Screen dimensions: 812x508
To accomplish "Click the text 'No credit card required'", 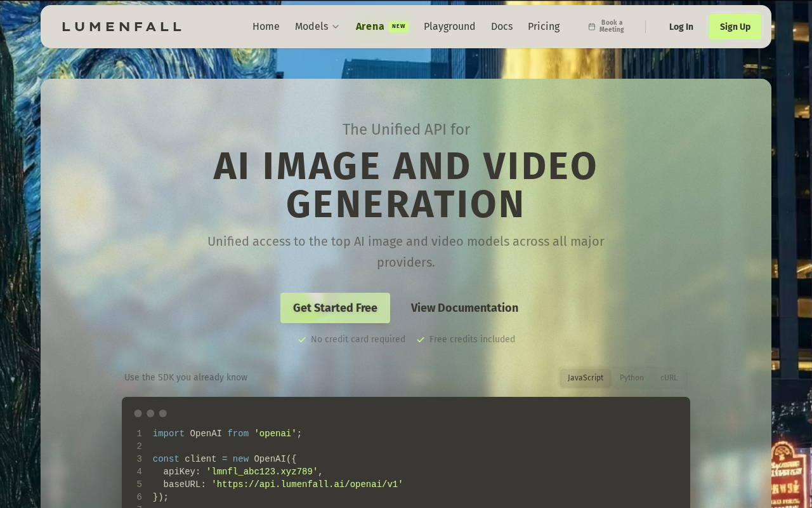I will pyautogui.click(x=358, y=339).
